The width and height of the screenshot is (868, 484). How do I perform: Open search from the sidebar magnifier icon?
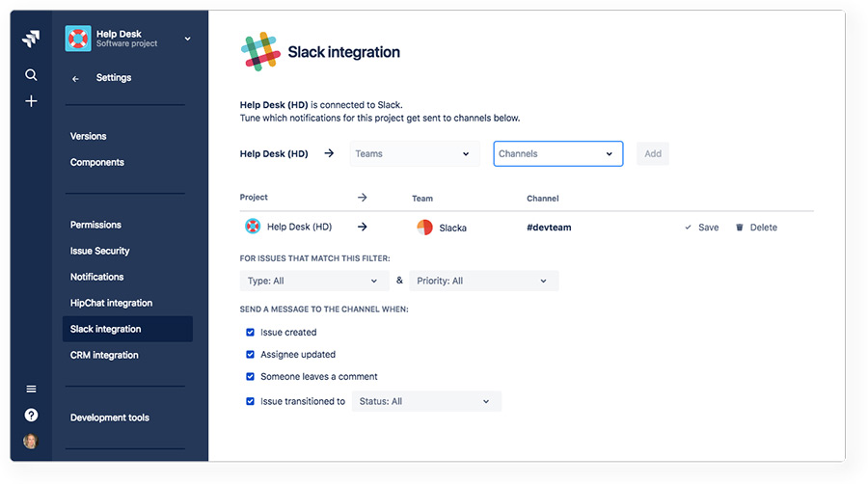[31, 74]
